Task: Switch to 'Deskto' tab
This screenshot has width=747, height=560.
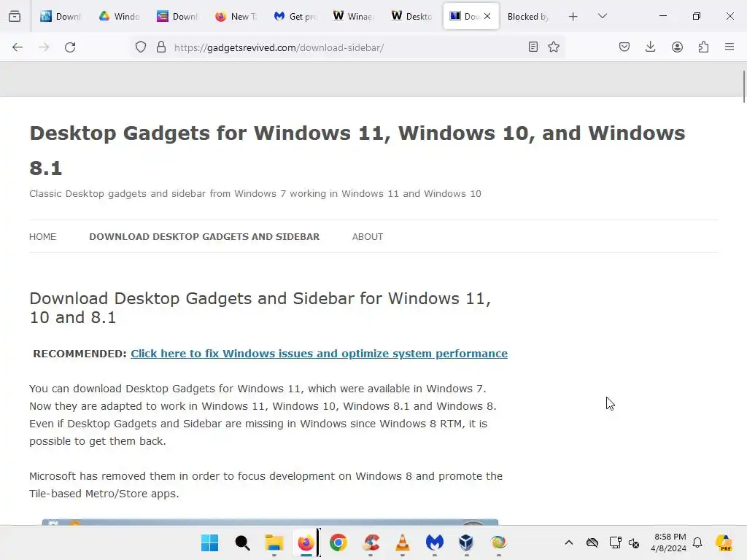Action: (x=411, y=16)
